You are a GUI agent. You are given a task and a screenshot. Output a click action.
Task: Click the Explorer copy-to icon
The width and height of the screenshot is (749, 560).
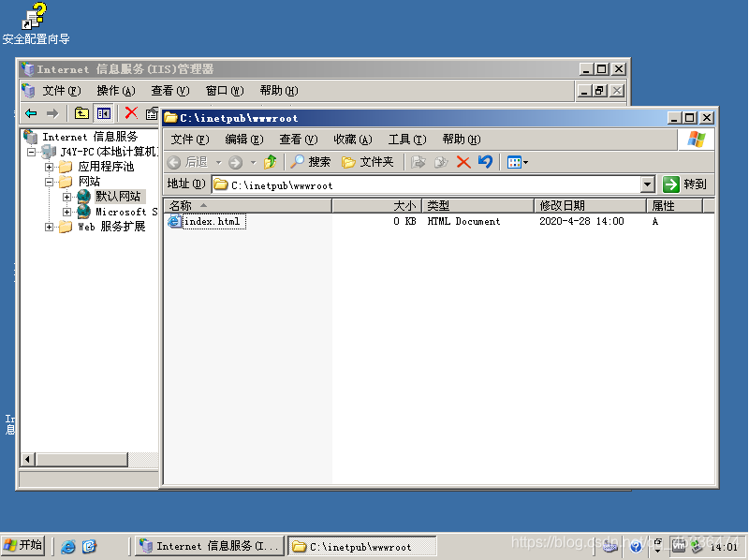click(440, 162)
